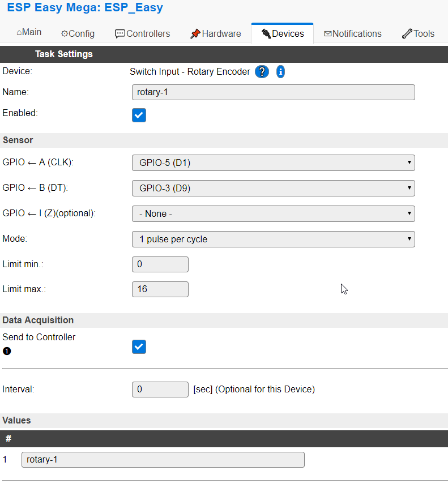Click the Limit max. field
Screen dimensions: 448x492
point(160,289)
